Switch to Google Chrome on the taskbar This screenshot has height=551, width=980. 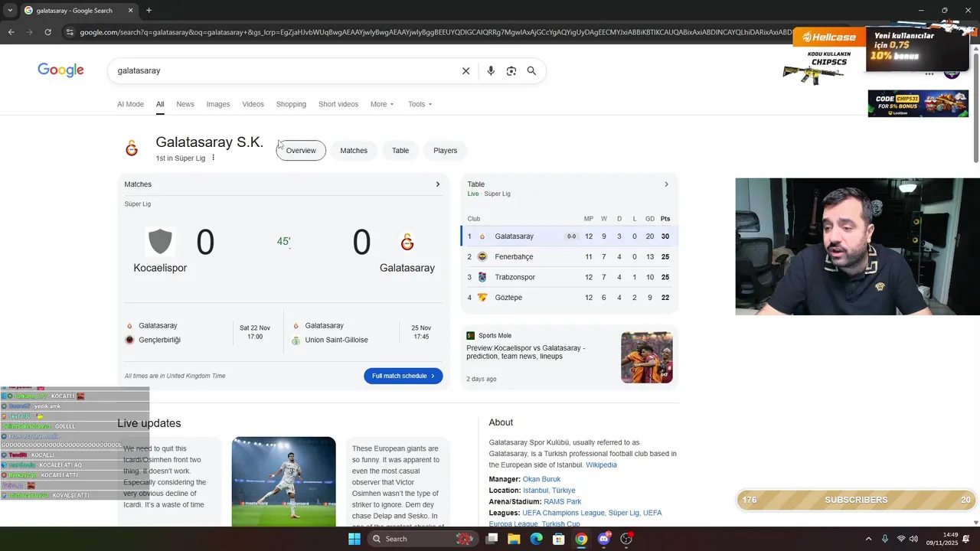pyautogui.click(x=581, y=539)
